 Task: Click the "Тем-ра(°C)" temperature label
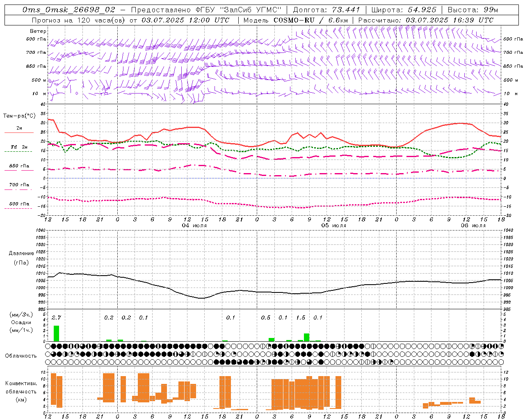click(20, 116)
